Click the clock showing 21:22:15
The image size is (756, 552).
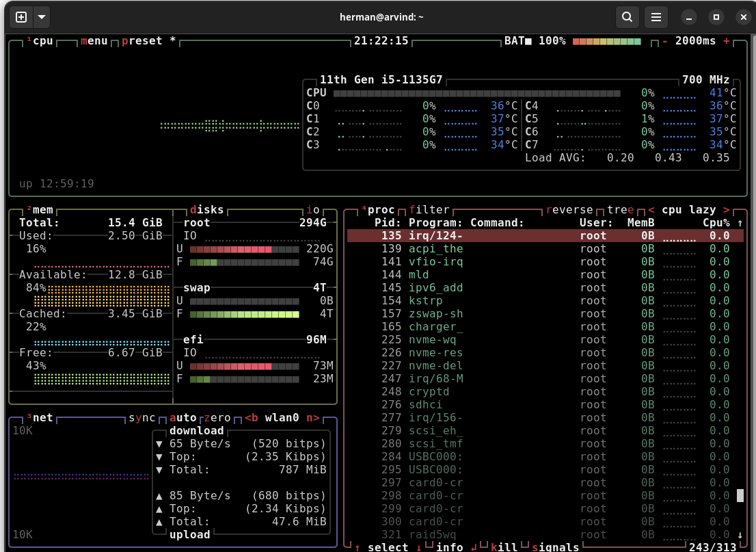click(381, 41)
